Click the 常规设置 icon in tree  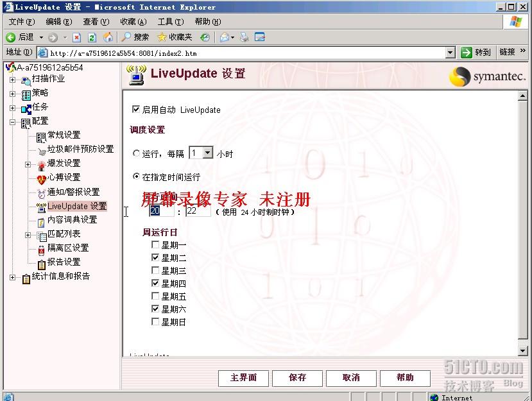point(41,137)
